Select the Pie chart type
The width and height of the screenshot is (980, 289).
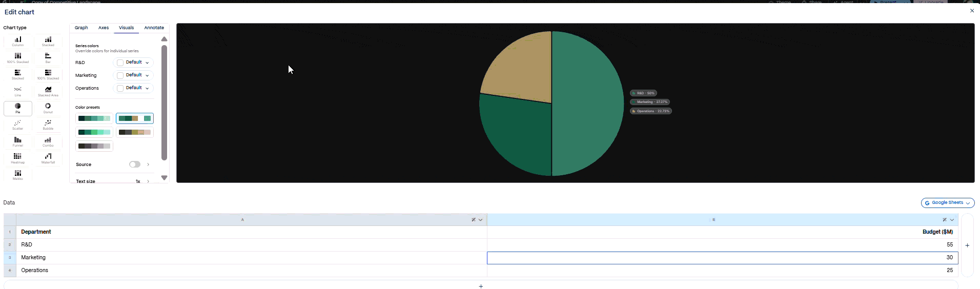click(18, 108)
